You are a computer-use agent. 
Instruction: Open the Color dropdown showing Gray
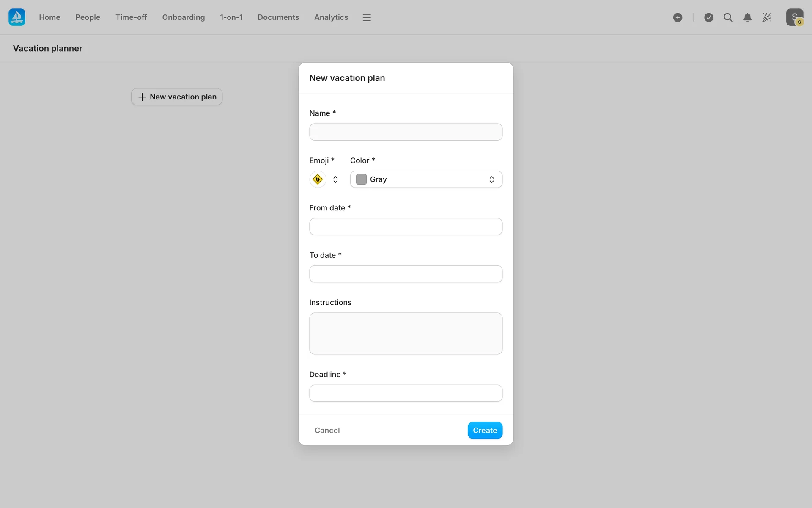[426, 179]
